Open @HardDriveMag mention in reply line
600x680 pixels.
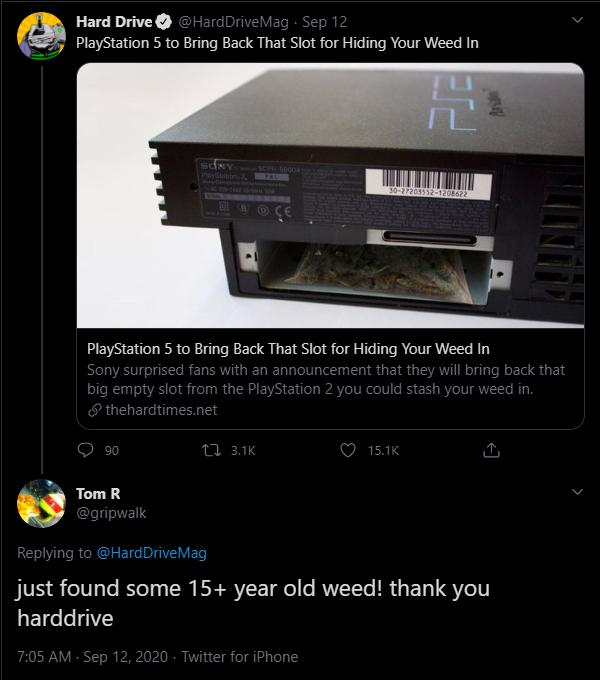click(x=151, y=553)
